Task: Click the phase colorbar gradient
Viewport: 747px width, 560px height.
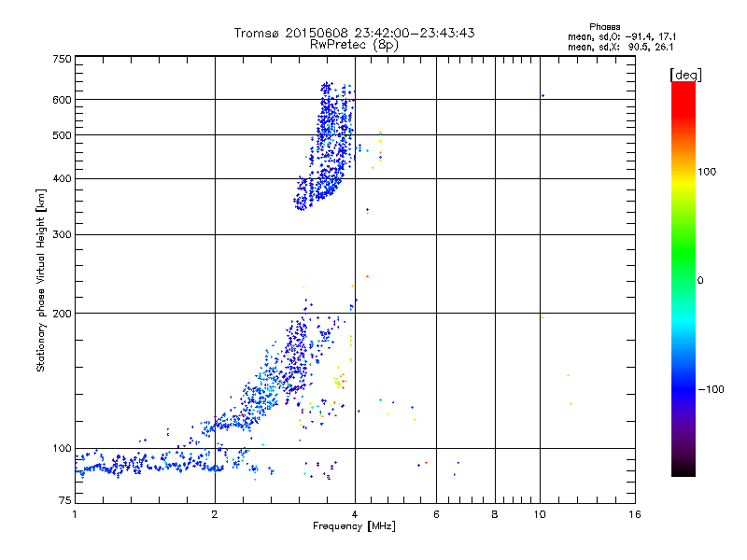Action: [x=684, y=278]
